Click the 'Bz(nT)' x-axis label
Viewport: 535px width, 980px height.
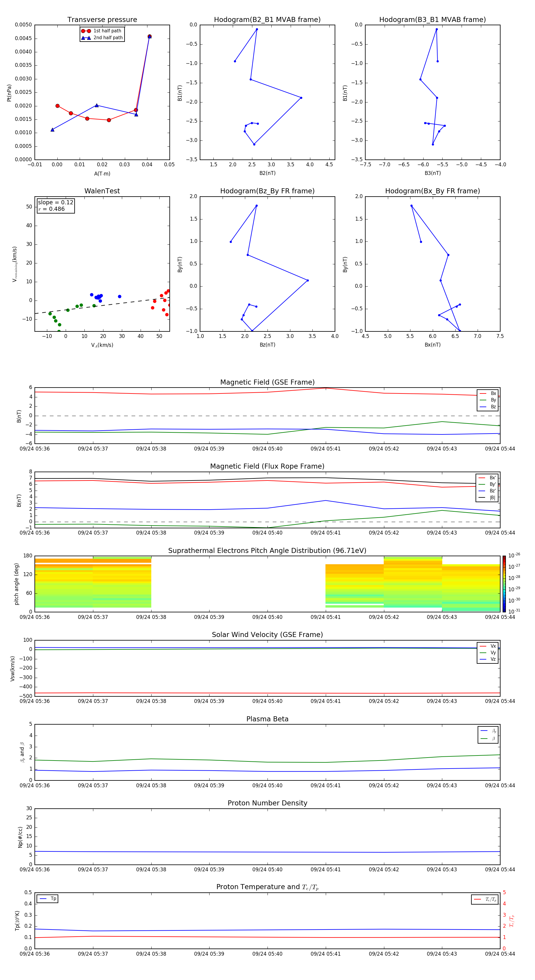pos(267,345)
